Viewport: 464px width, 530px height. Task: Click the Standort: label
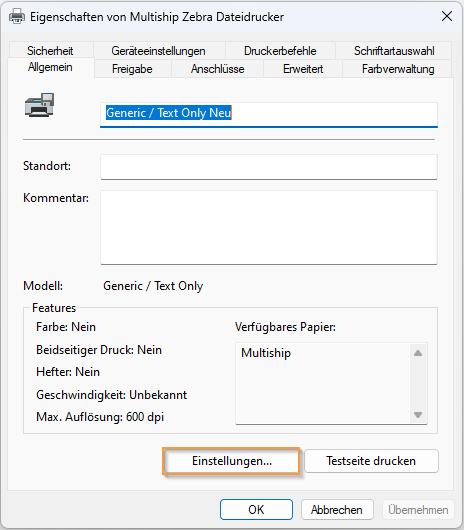coord(47,166)
